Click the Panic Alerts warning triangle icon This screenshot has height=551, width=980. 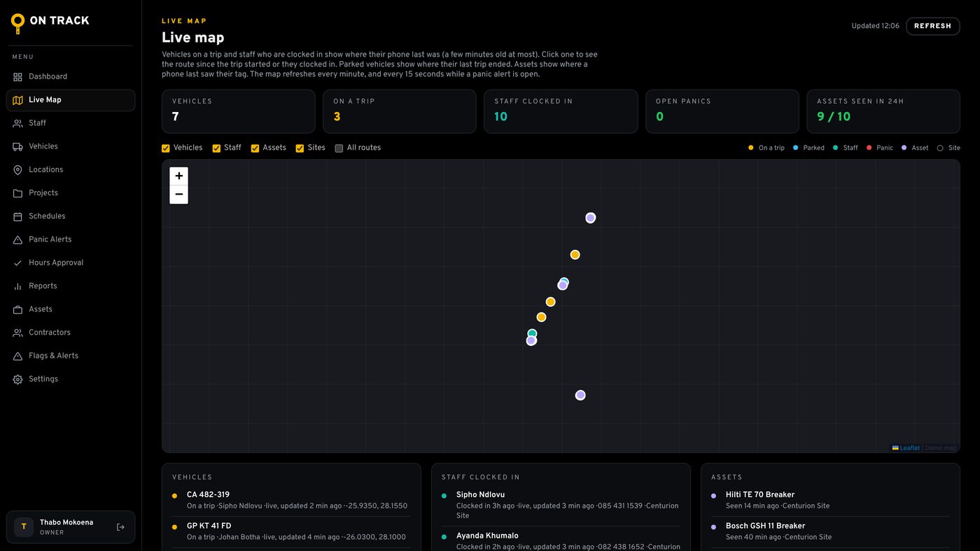click(17, 239)
